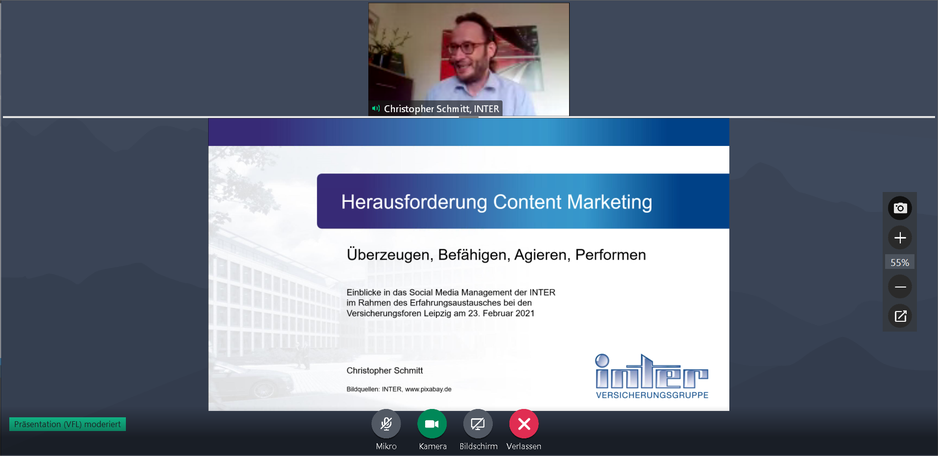Click the 55% zoom level indicator
Screen dimensions: 938x456
point(900,262)
